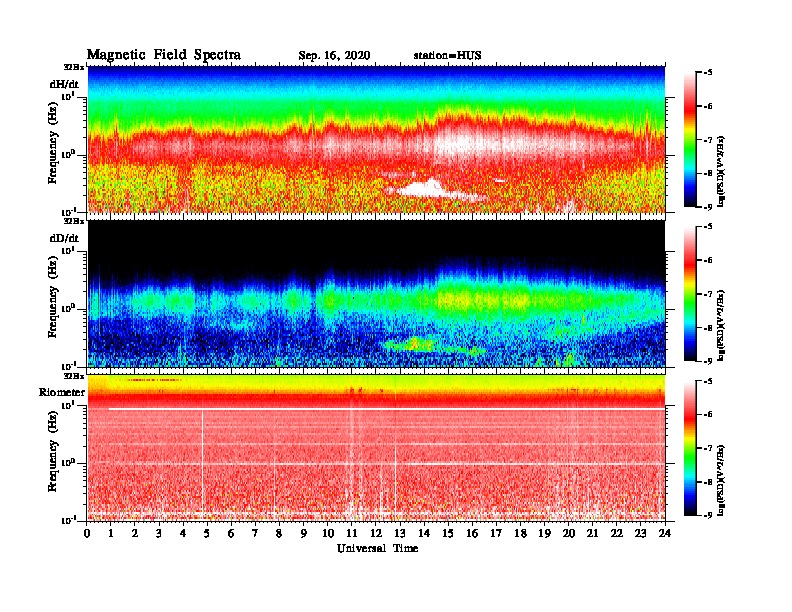Screen dimensions: 792x612
Task: Click "Frequency (Hz)" label of Riometer panel
Action: coord(53,451)
